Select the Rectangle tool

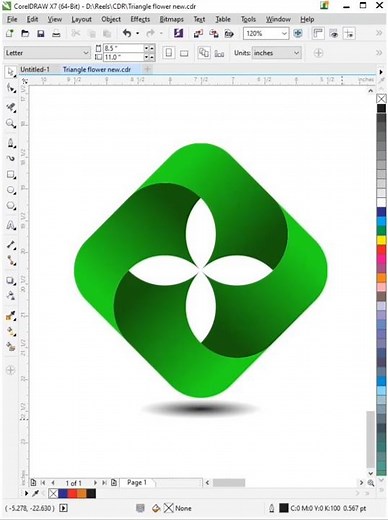coord(11,175)
